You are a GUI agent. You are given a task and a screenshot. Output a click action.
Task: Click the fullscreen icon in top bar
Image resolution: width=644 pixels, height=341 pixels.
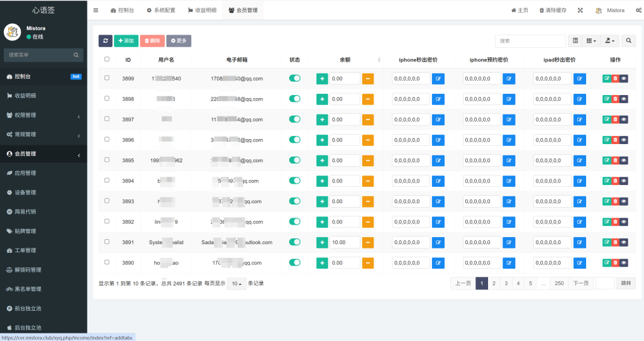[580, 10]
